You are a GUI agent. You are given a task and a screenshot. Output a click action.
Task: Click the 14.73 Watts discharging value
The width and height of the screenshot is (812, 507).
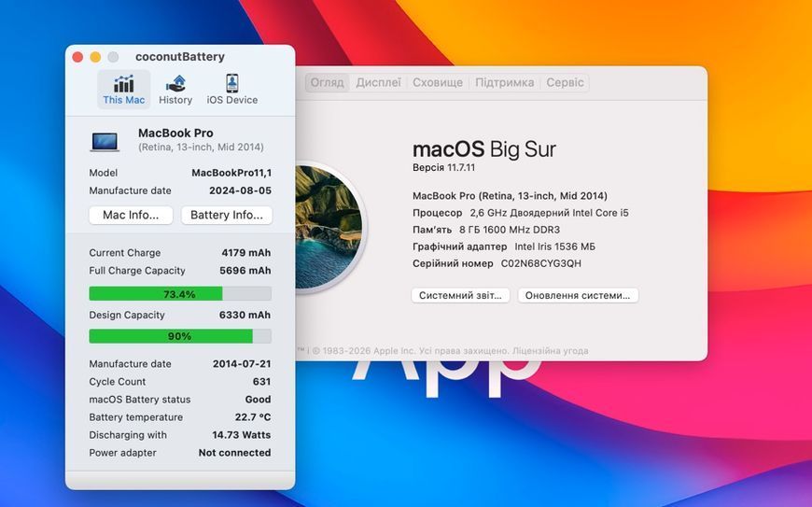242,434
